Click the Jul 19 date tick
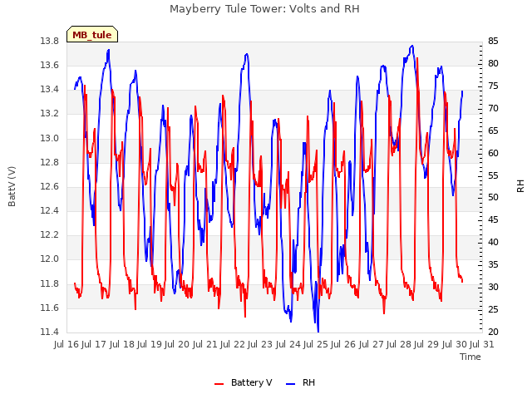Image resolution: width=532 pixels, height=399 pixels. [x=150, y=344]
